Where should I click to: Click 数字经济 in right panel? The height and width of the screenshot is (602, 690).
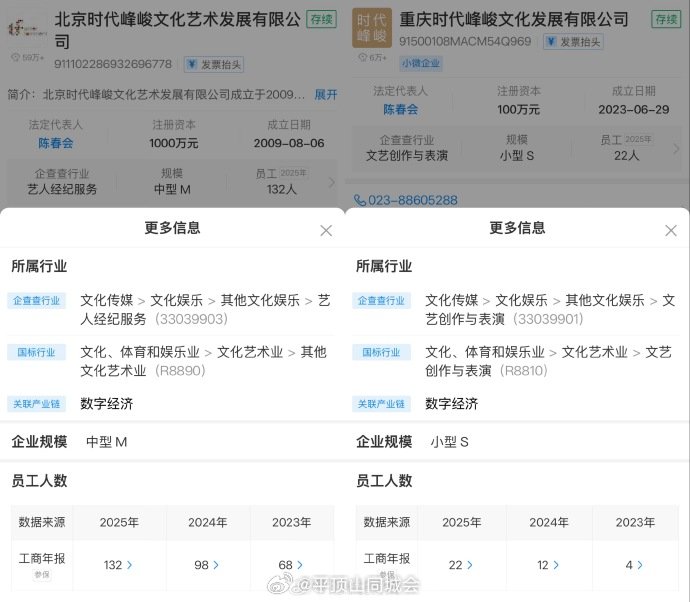451,404
